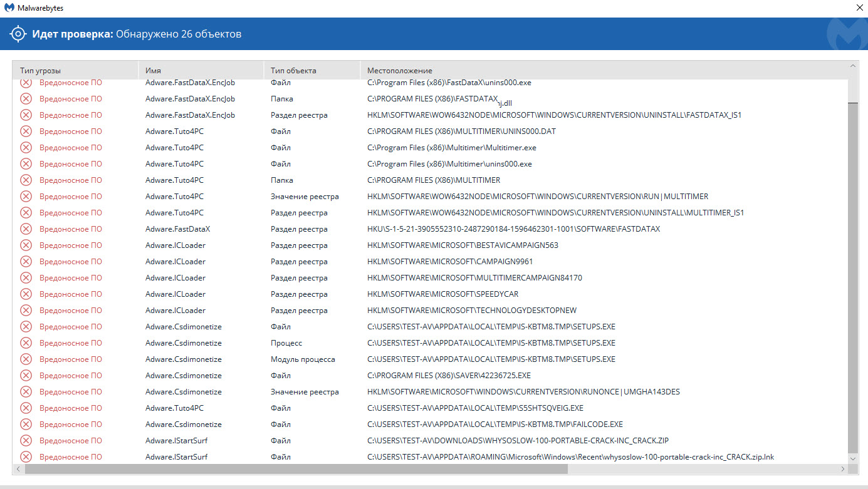Click the red X icon for the FASTDATAX_IS1 registry row

click(26, 115)
